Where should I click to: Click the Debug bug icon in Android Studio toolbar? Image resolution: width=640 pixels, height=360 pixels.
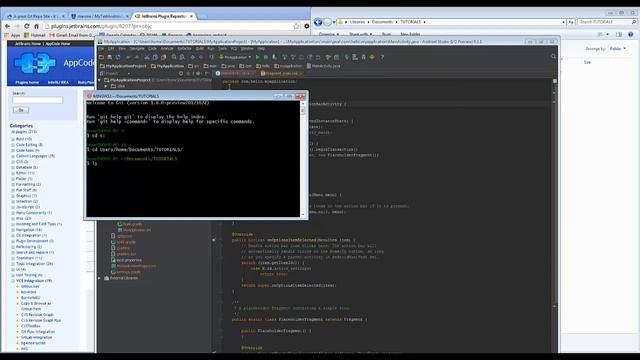(266, 57)
